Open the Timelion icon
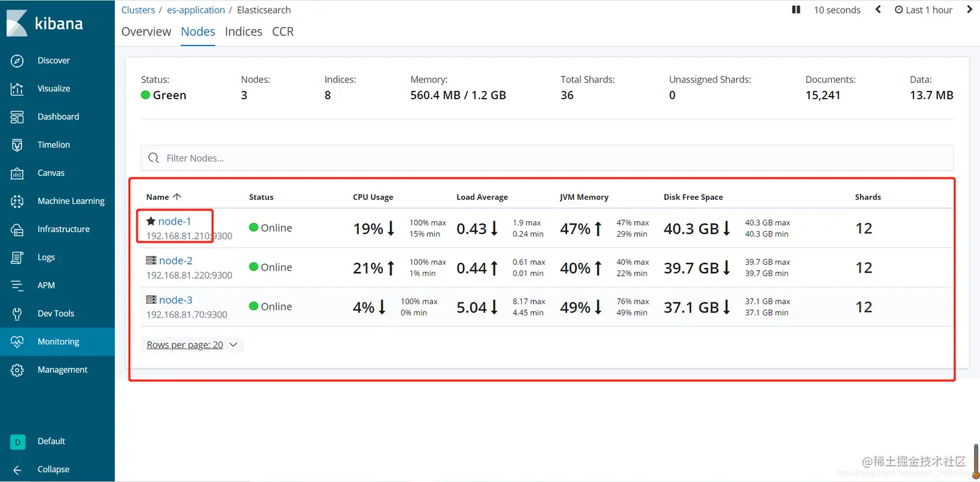This screenshot has width=980, height=482. (17, 145)
